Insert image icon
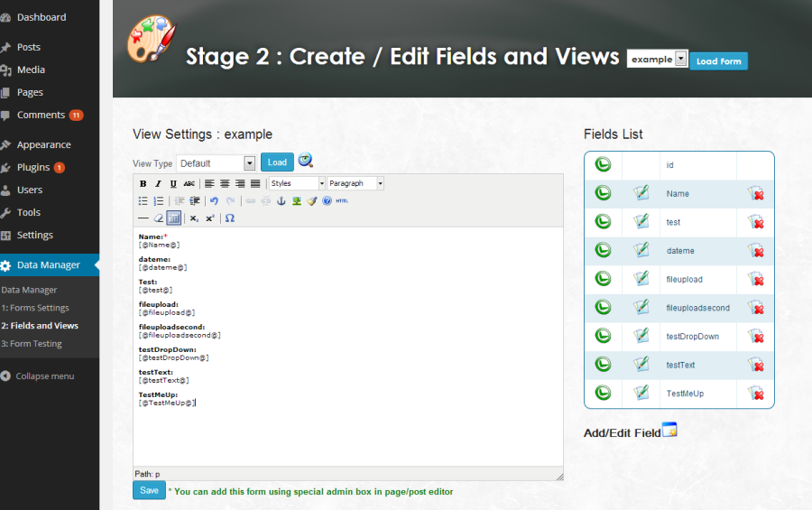The image size is (812, 510). [x=297, y=201]
